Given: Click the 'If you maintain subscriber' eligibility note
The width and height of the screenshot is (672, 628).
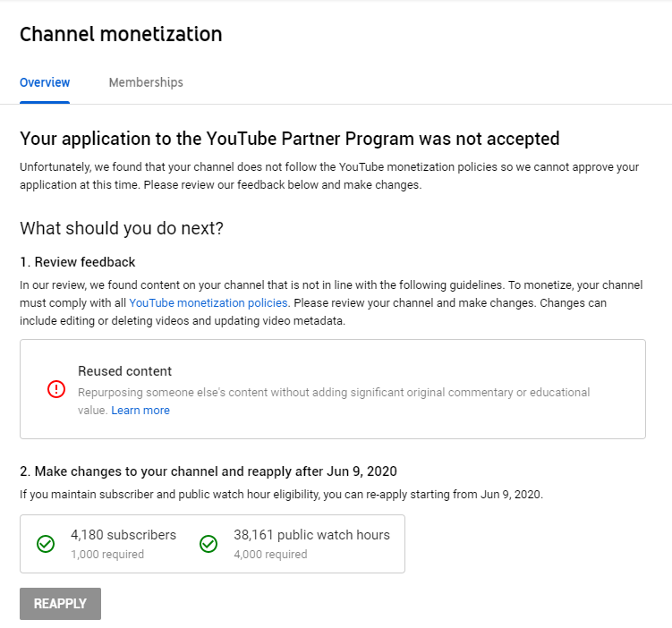Looking at the screenshot, I should point(281,495).
